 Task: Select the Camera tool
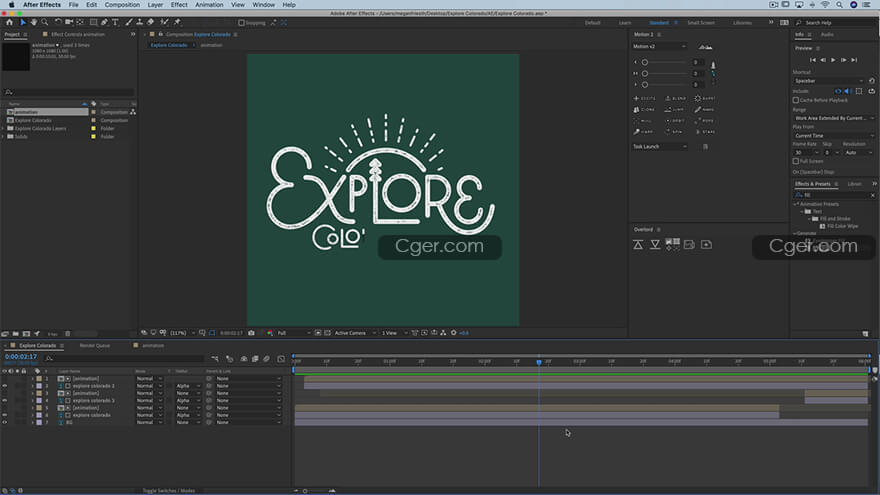[x=69, y=22]
